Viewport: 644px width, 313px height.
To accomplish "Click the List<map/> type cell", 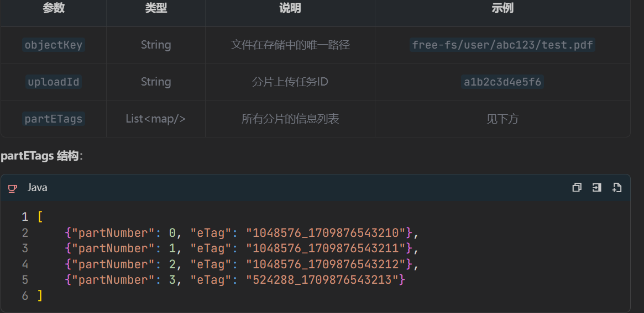I will click(x=156, y=119).
